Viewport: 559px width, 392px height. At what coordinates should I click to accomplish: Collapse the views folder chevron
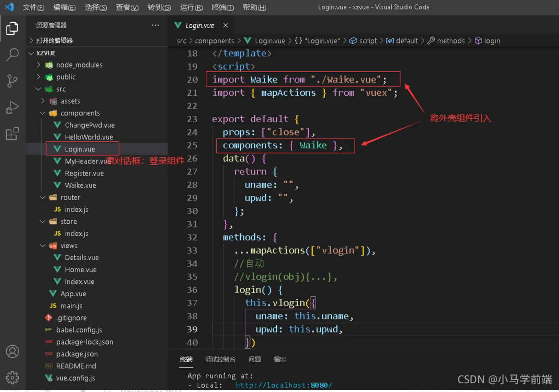43,245
